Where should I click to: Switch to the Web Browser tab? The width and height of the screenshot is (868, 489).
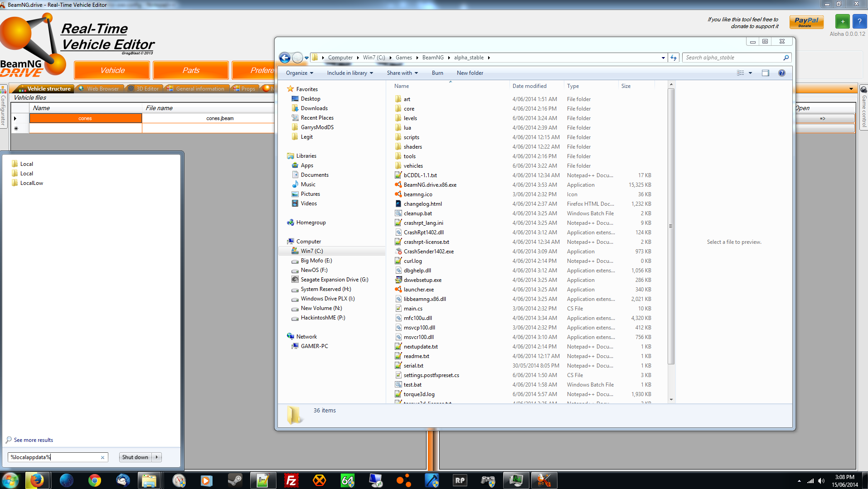99,89
